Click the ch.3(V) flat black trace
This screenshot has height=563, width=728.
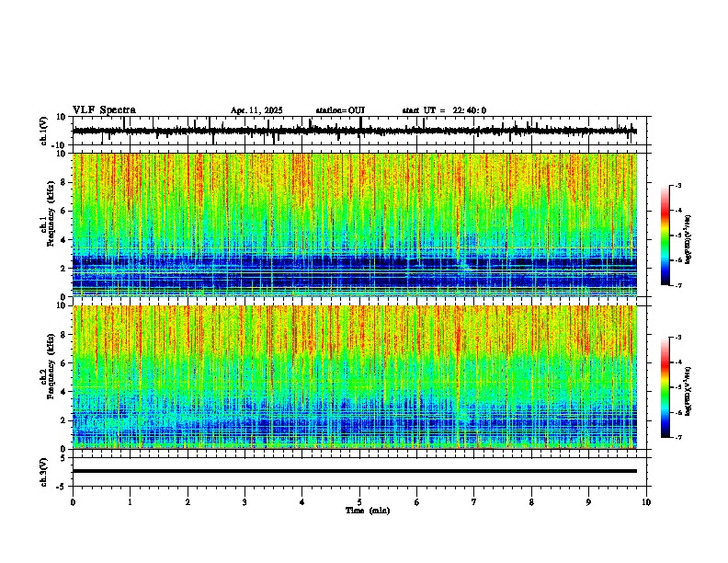click(x=355, y=471)
